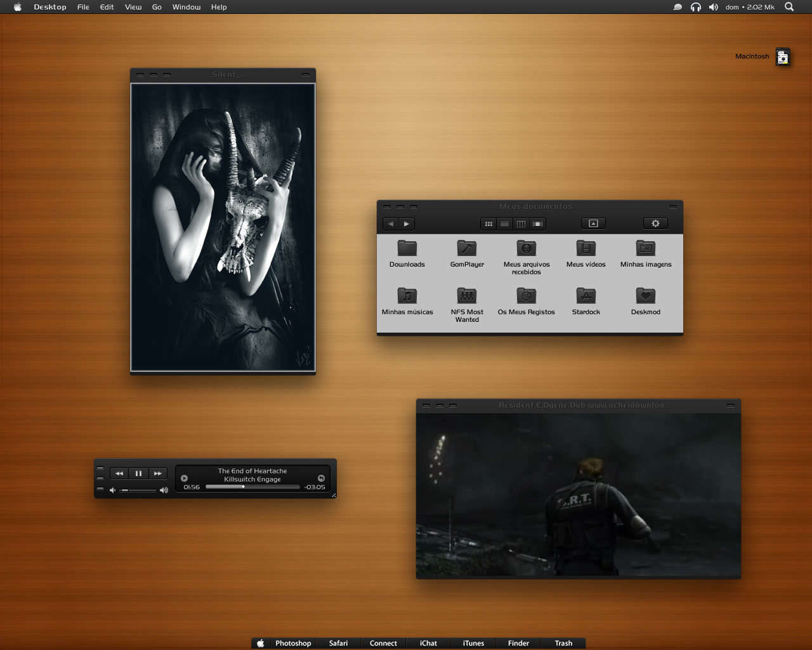The height and width of the screenshot is (650, 812).
Task: Launch Safari from the dock
Action: 338,643
